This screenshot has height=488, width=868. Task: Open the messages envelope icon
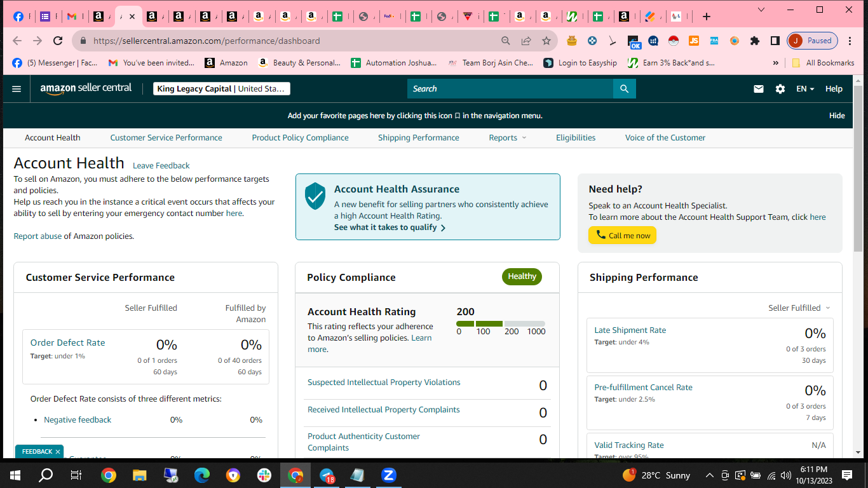[759, 89]
